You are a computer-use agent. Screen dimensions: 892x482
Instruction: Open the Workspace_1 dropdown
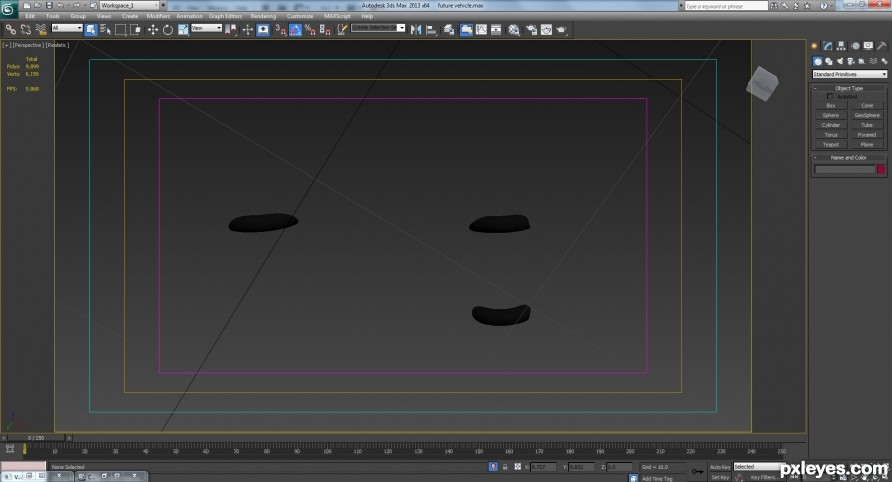tap(132, 5)
